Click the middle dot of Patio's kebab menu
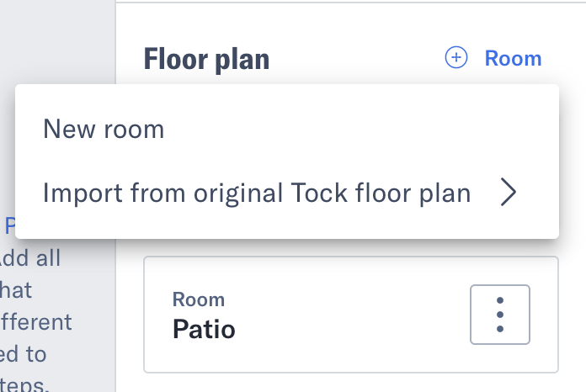 pyautogui.click(x=500, y=315)
